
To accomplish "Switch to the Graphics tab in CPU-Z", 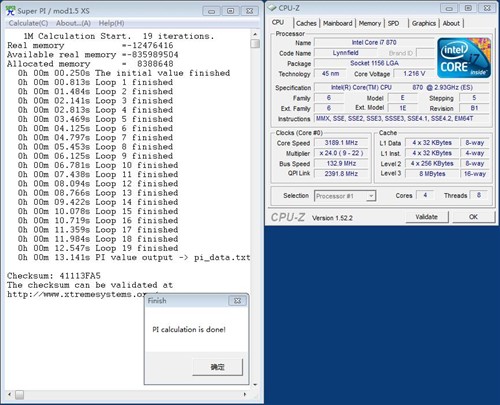I will [x=424, y=23].
